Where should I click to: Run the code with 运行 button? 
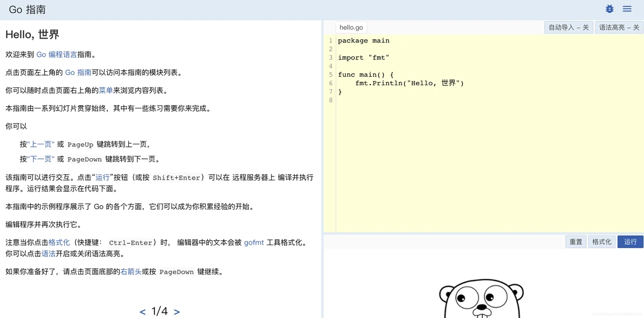tap(631, 242)
